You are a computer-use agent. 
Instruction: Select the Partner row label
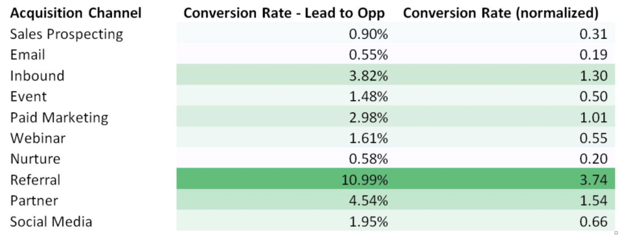pyautogui.click(x=34, y=201)
